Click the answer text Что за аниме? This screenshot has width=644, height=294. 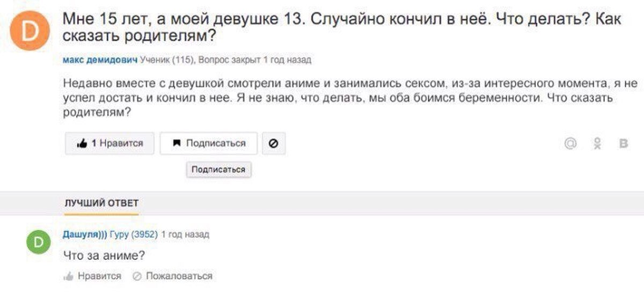[104, 256]
